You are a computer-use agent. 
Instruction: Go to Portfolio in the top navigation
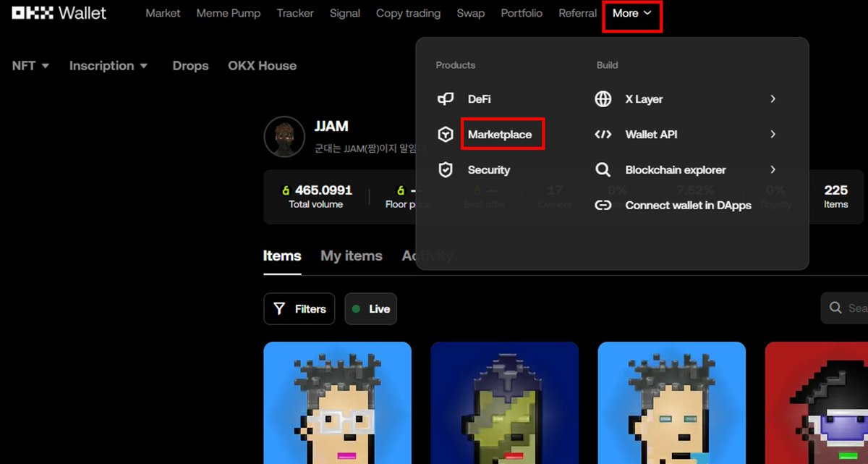pos(522,14)
